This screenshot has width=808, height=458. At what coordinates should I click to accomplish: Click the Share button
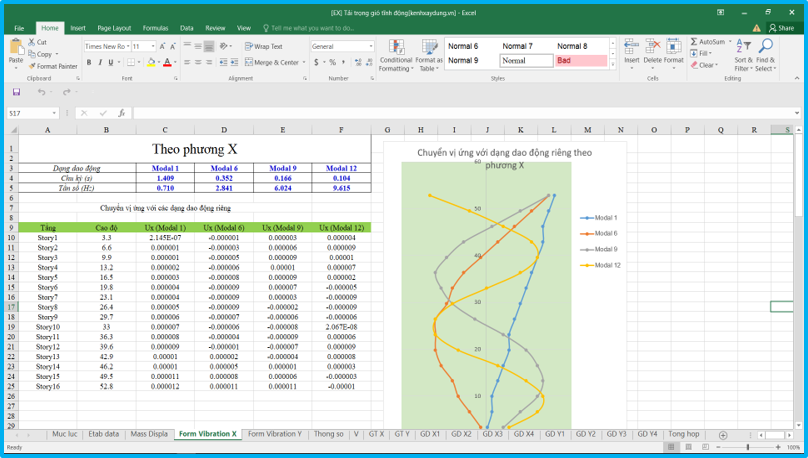pyautogui.click(x=781, y=28)
